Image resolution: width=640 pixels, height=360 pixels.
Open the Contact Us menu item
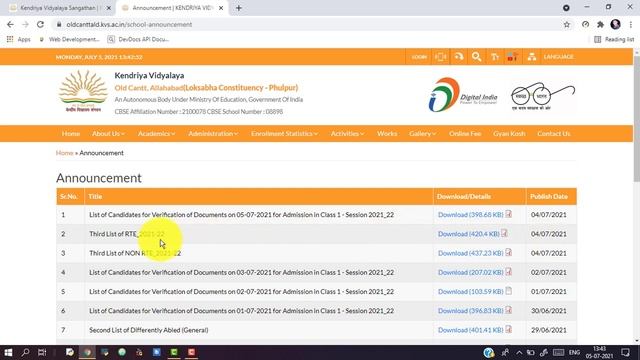(x=553, y=133)
